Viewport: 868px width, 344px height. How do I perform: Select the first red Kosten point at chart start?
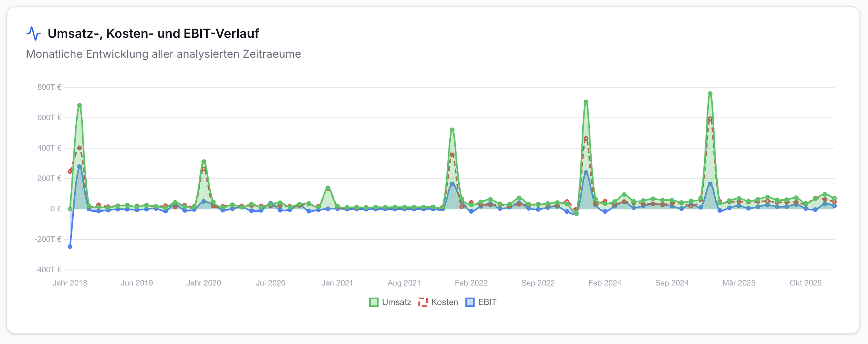click(x=70, y=172)
